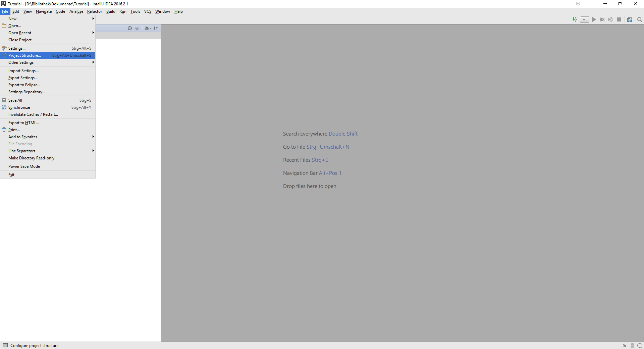
Task: Open the project panel gear dropdown
Action: tap(148, 28)
